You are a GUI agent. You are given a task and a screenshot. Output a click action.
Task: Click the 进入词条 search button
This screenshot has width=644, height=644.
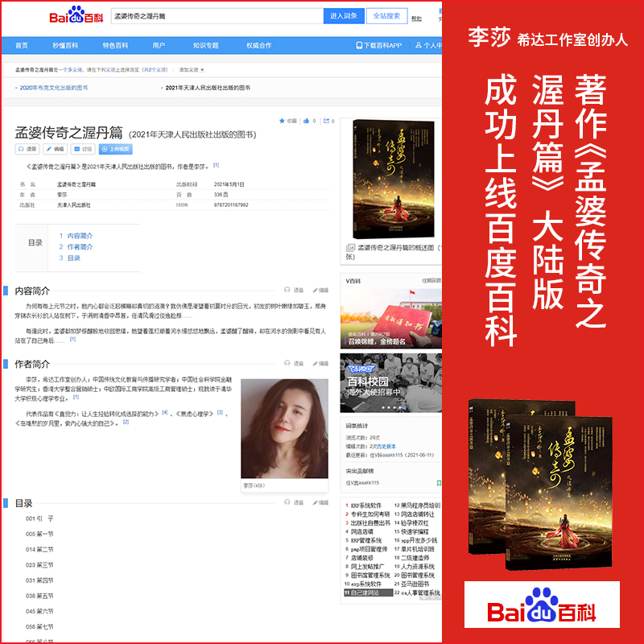click(x=345, y=16)
